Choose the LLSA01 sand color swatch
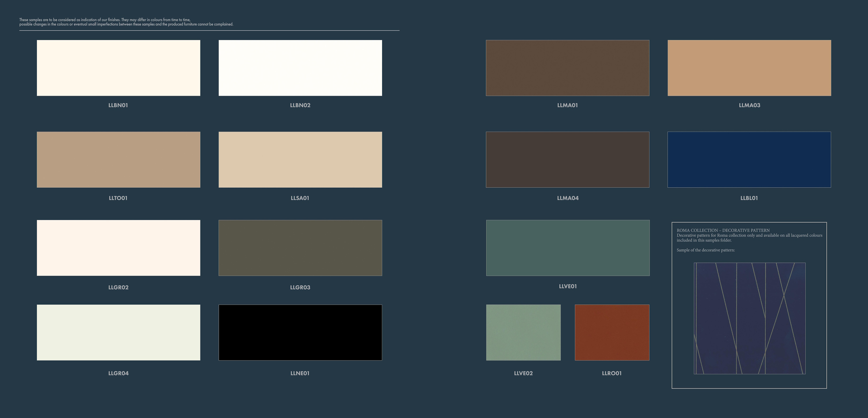Image resolution: width=868 pixels, height=418 pixels. 300,159
